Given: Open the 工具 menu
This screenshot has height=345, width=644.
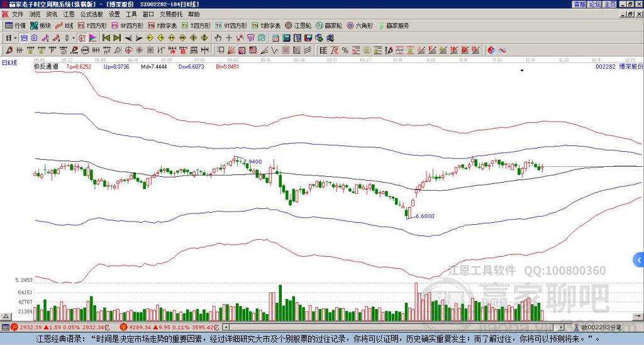Looking at the screenshot, I should pyautogui.click(x=131, y=14).
